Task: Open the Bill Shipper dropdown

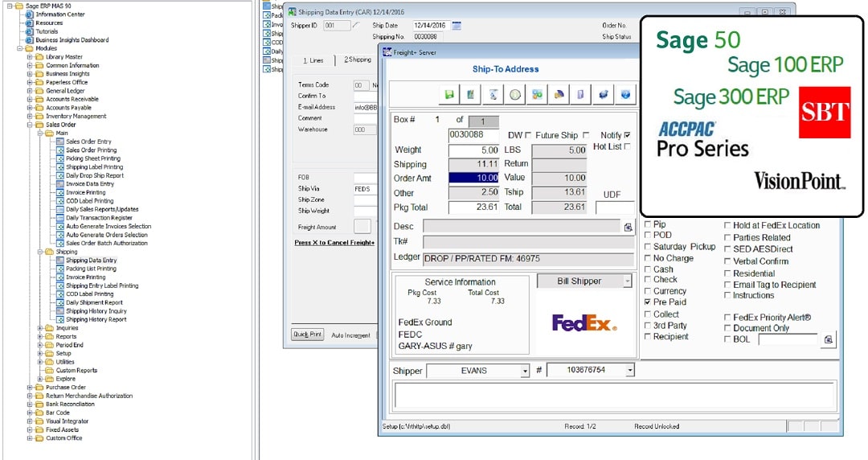Action: point(627,281)
